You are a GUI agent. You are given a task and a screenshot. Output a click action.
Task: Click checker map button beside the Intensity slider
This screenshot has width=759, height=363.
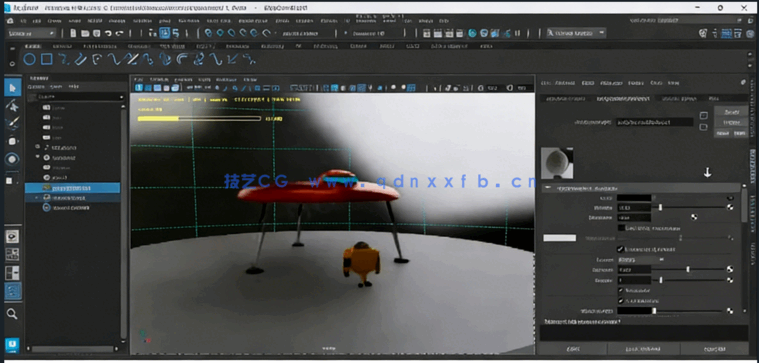click(x=730, y=207)
